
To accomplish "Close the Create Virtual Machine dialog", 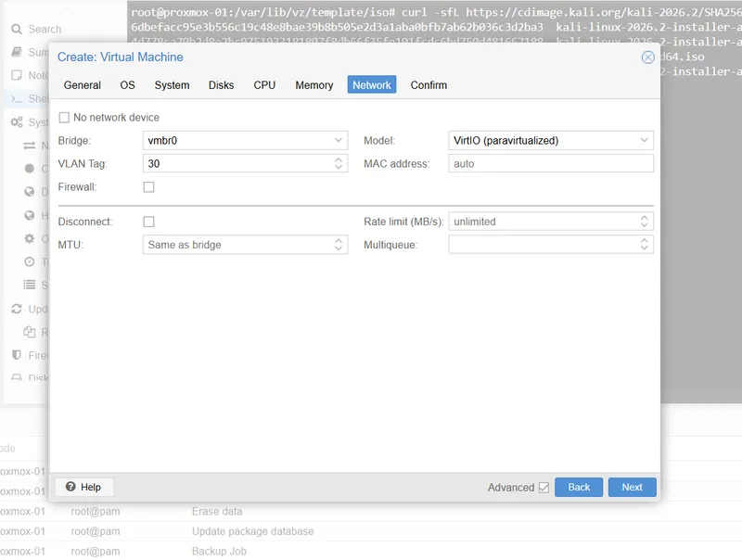I will 647,57.
